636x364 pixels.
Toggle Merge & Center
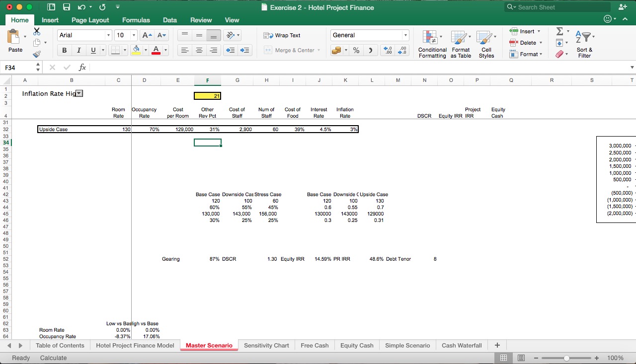click(290, 50)
